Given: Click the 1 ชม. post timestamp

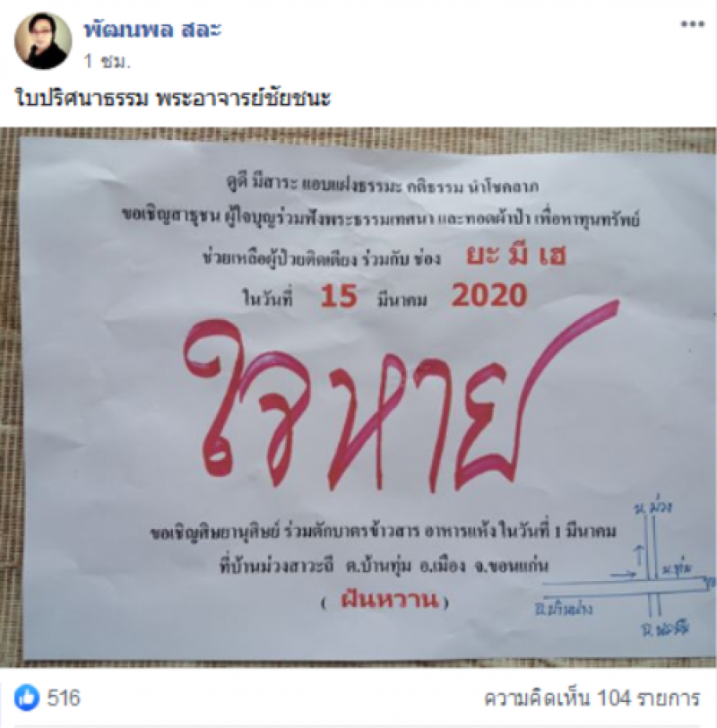Looking at the screenshot, I should coord(107,61).
